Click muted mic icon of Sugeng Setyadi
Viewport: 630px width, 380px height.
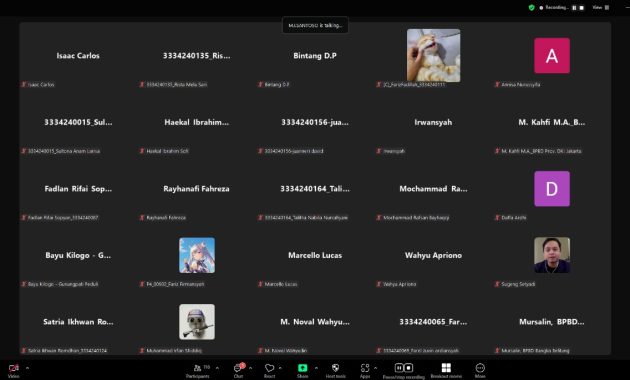(x=497, y=284)
